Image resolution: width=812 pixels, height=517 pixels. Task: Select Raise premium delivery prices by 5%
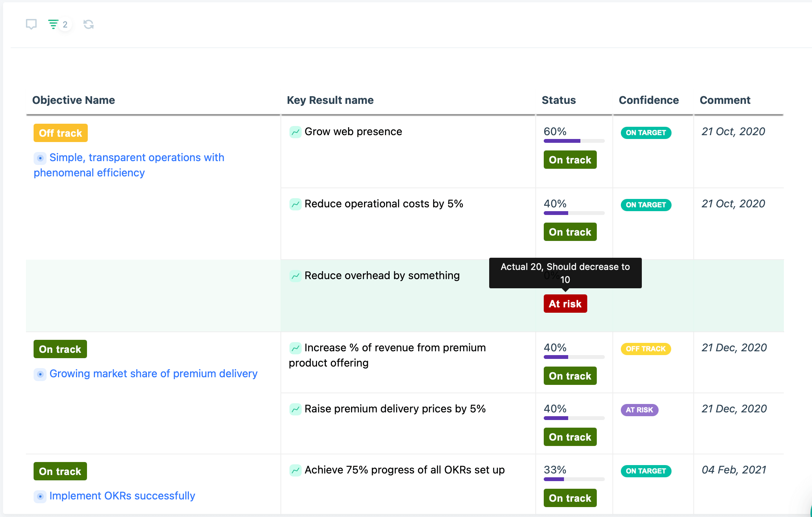coord(395,409)
